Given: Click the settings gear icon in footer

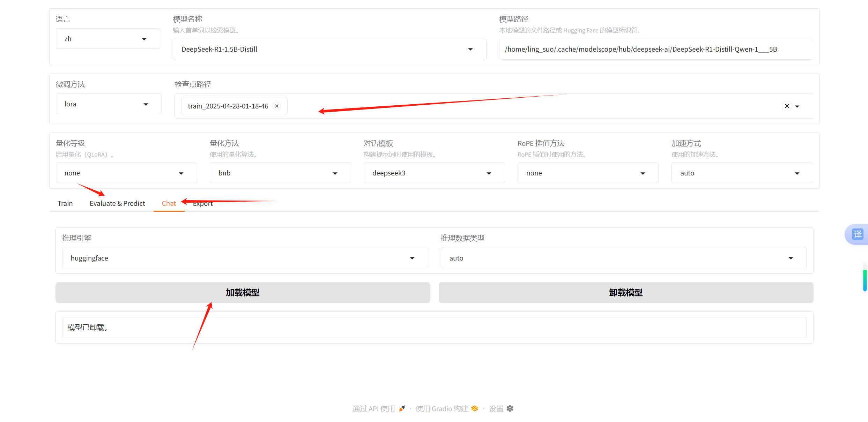Looking at the screenshot, I should [510, 408].
